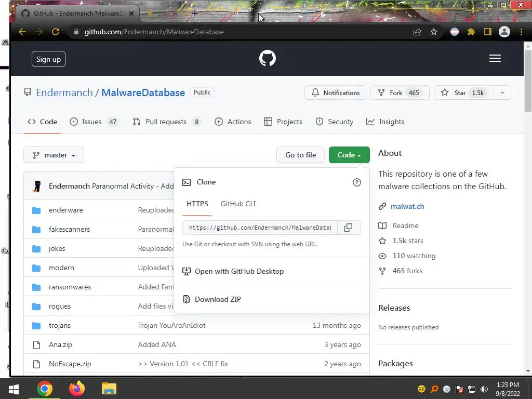The image size is (532, 399).
Task: Click the share page icon in address bar
Action: click(417, 32)
